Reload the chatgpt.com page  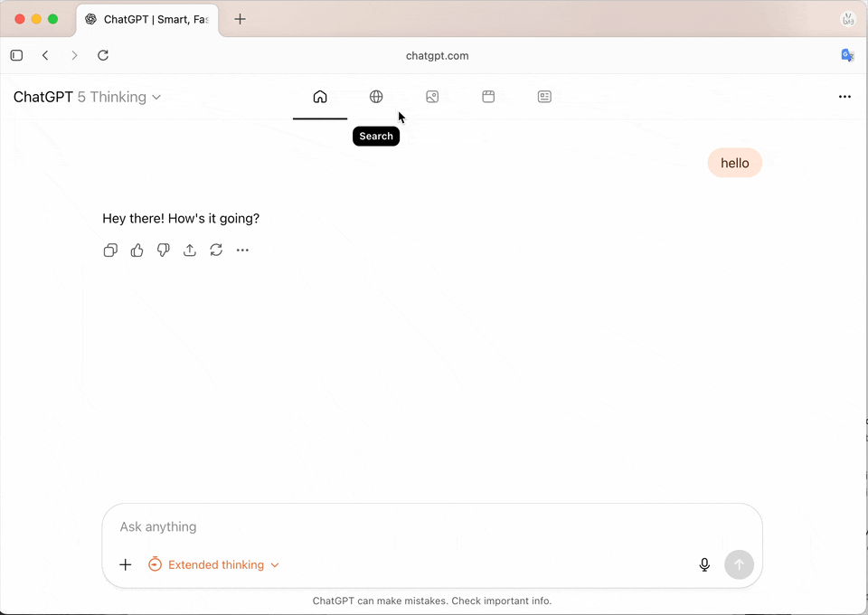[x=103, y=55]
